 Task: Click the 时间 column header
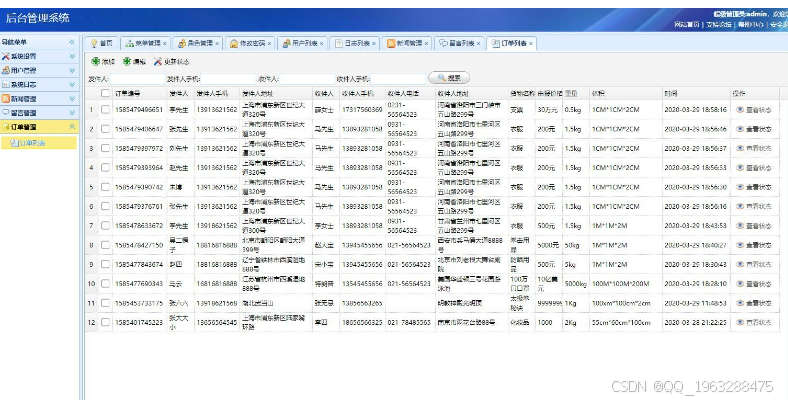(x=696, y=93)
